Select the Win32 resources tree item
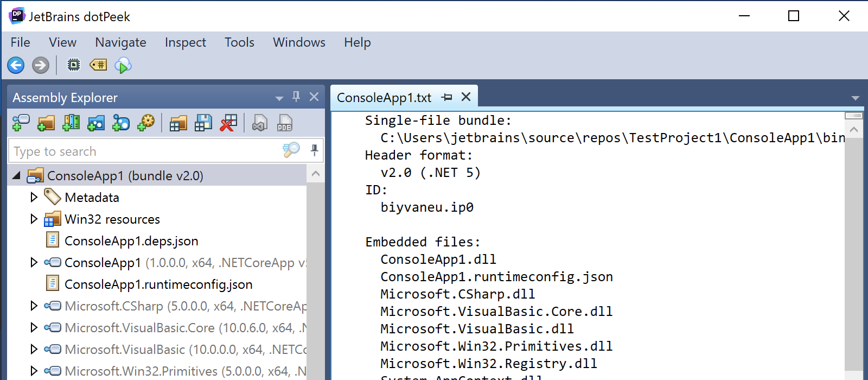This screenshot has width=868, height=380. click(x=112, y=219)
